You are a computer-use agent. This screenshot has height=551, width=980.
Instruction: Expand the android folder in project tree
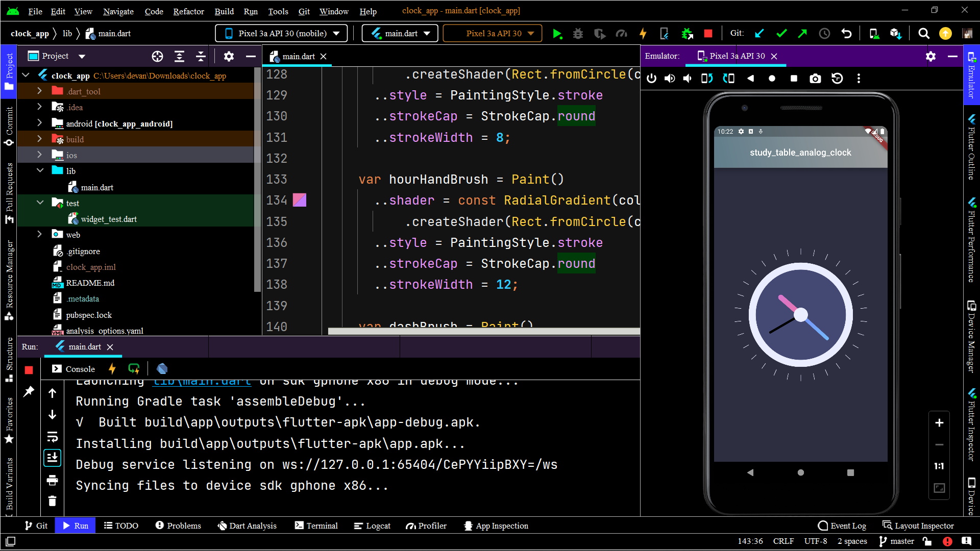point(39,123)
